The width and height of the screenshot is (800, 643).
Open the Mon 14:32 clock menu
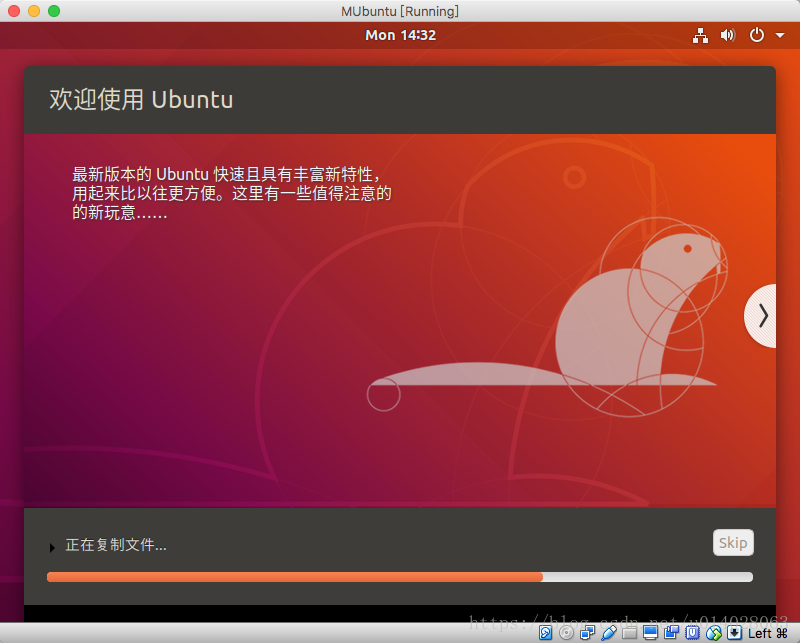coord(401,35)
